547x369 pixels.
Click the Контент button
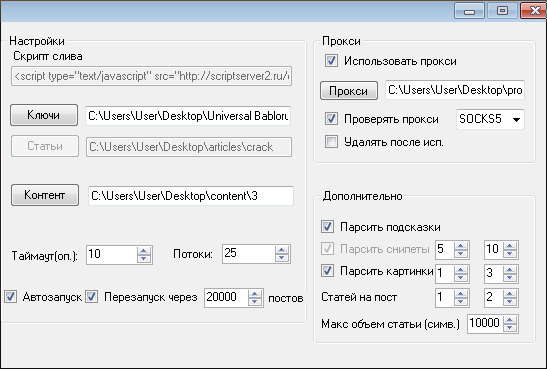point(45,195)
